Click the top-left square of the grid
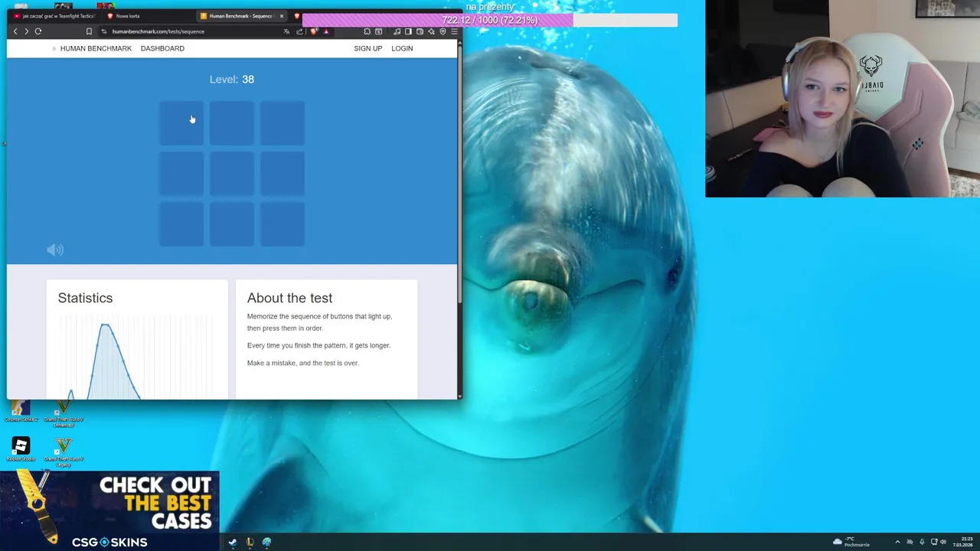The image size is (980, 551). point(181,122)
